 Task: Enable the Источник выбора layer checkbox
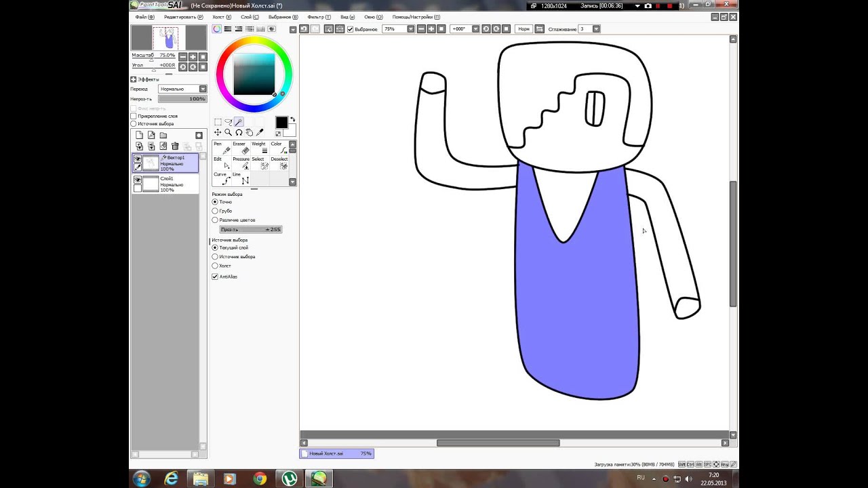[x=134, y=124]
